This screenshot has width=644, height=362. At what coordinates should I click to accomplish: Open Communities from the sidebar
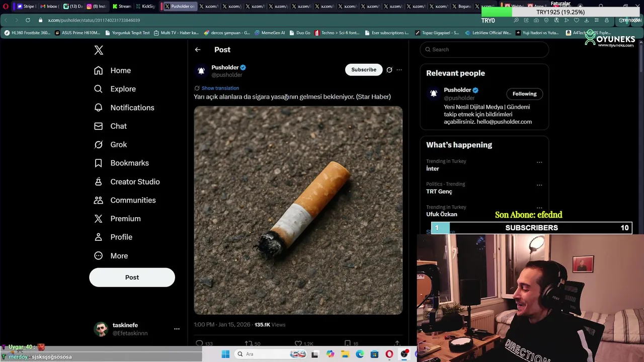pos(125,200)
